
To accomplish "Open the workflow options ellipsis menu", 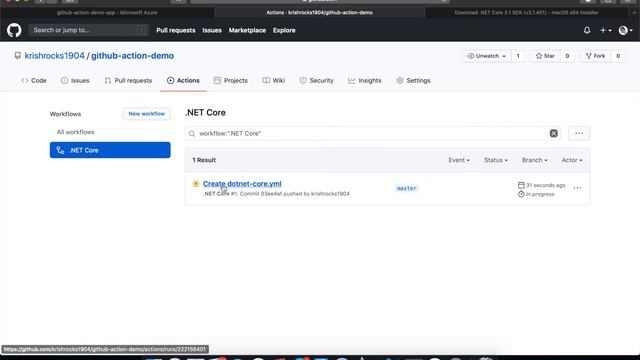I will coord(579,133).
